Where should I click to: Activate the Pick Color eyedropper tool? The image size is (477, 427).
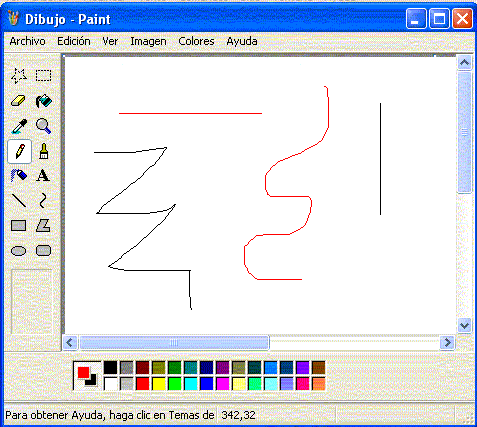point(19,126)
